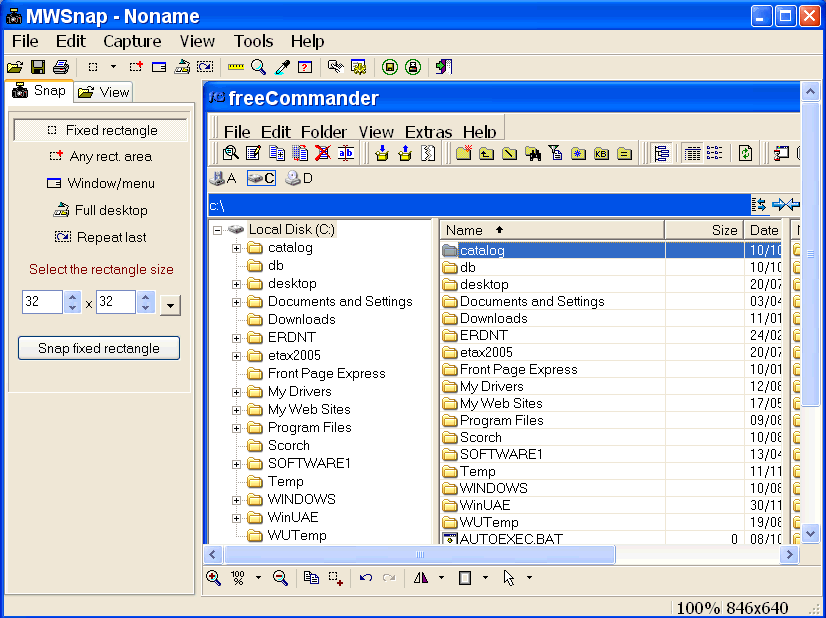This screenshot has height=618, width=826.
Task: Click the flip/mirror image icon
Action: tap(421, 578)
